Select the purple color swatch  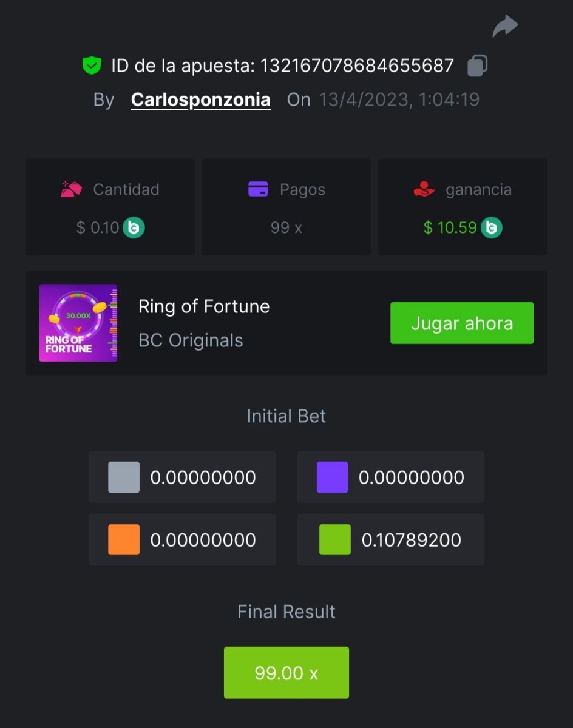pos(333,477)
